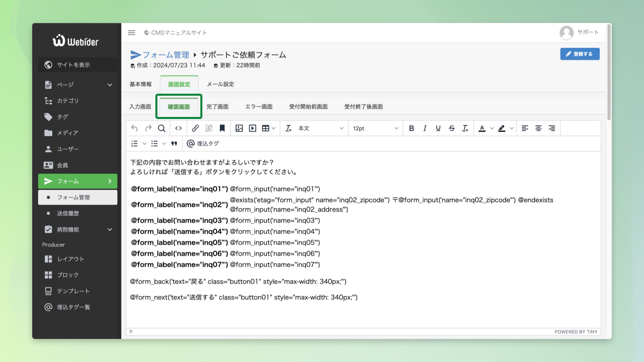Viewport: 644px width, 362px height.
Task: Toggle strikethrough formatting
Action: click(452, 128)
